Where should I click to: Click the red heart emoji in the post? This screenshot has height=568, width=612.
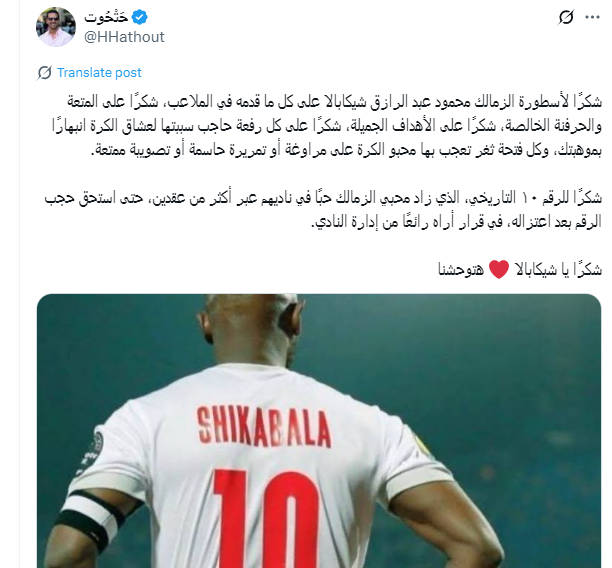pyautogui.click(x=499, y=269)
